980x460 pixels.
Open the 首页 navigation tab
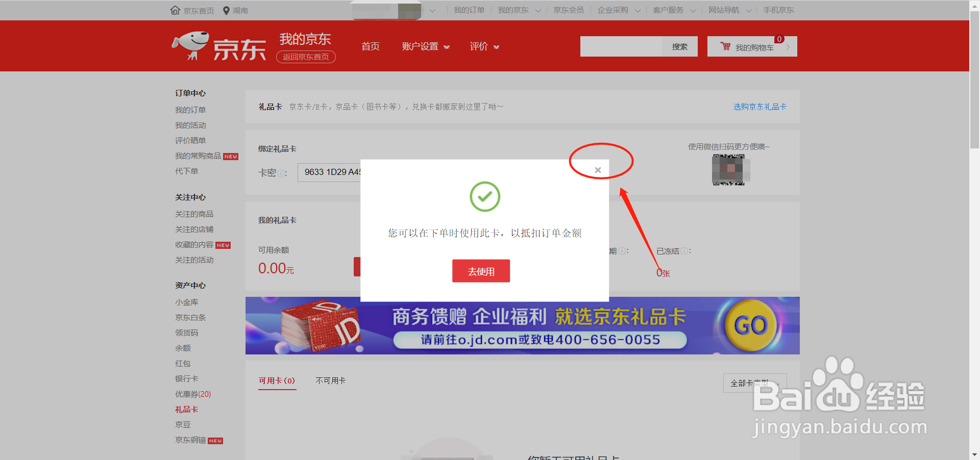click(371, 46)
